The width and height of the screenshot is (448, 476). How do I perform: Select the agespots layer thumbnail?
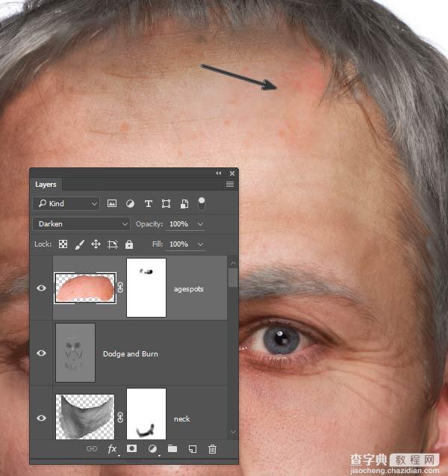point(85,288)
